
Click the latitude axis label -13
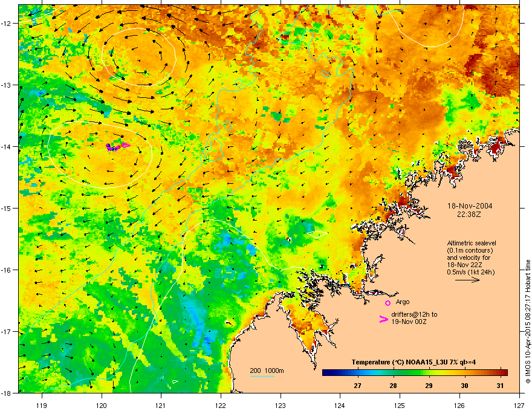(6, 85)
